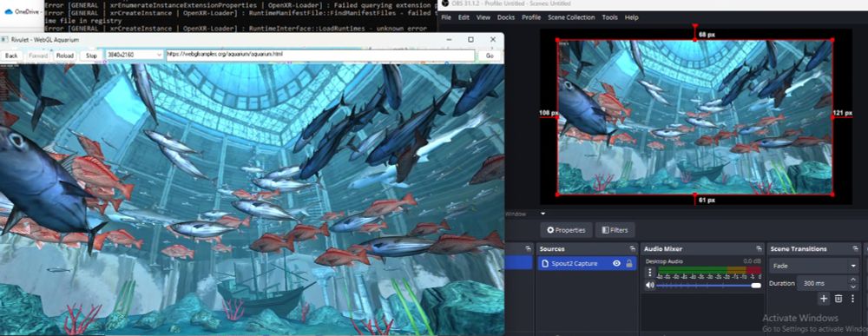
Task: Click the top-left red resize handle in preview
Action: 557,40
